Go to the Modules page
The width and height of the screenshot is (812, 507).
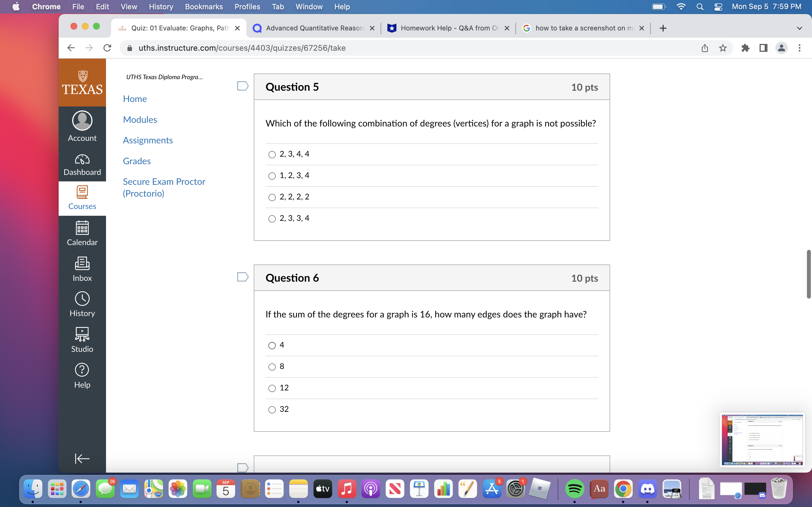[x=140, y=119]
